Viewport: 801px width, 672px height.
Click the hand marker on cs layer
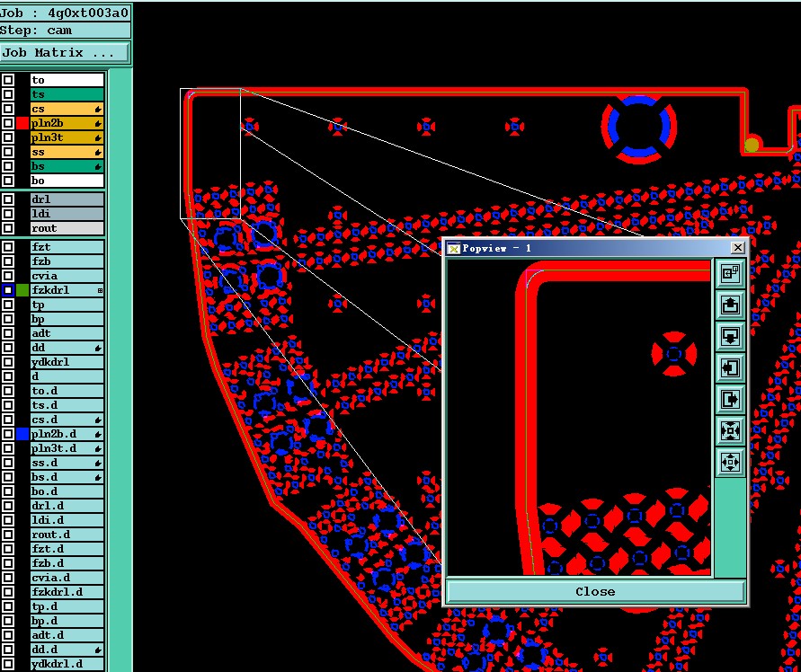coord(98,110)
